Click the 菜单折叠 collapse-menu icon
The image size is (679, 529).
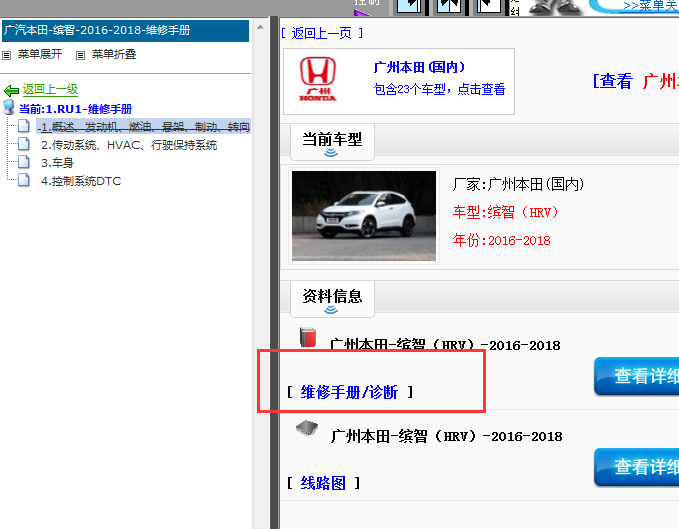click(81, 55)
